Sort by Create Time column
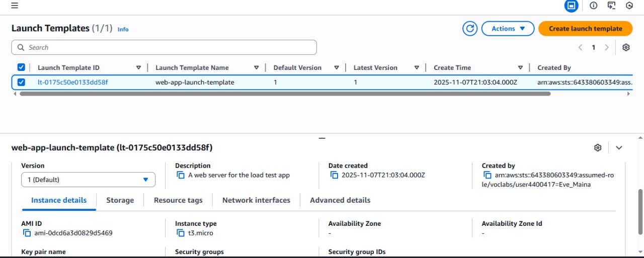 click(x=520, y=67)
